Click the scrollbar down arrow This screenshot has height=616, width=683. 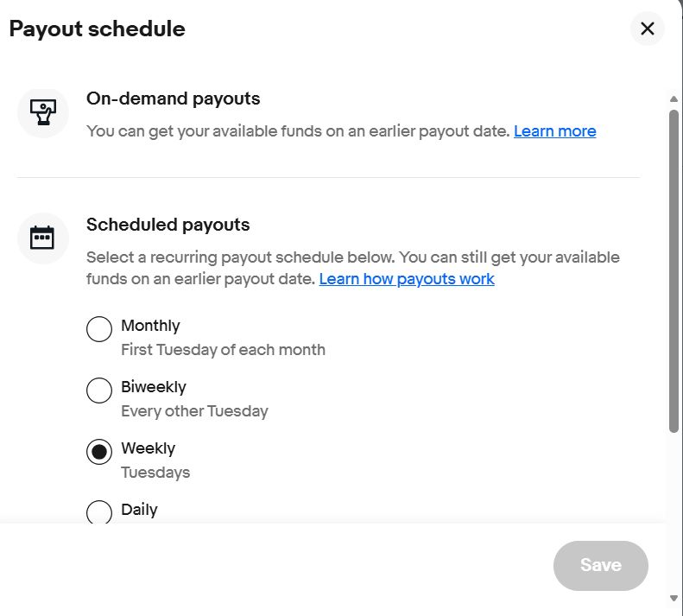(x=674, y=598)
